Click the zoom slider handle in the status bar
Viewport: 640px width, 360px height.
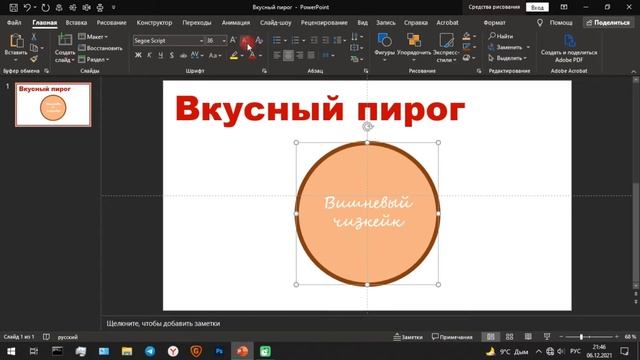pyautogui.click(x=581, y=337)
